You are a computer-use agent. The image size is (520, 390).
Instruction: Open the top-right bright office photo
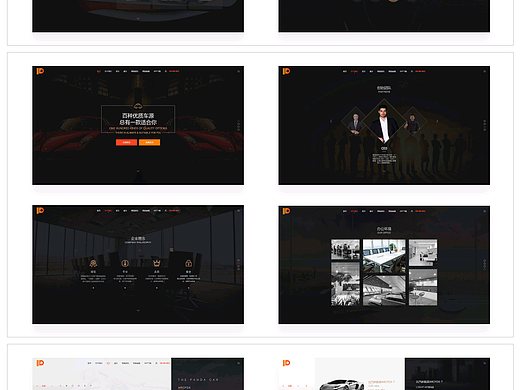coord(423,252)
